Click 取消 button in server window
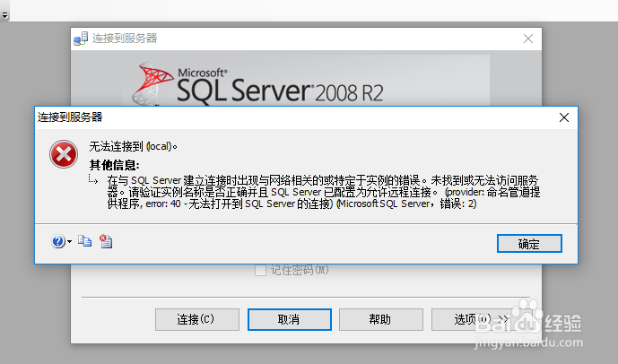 coord(290,319)
